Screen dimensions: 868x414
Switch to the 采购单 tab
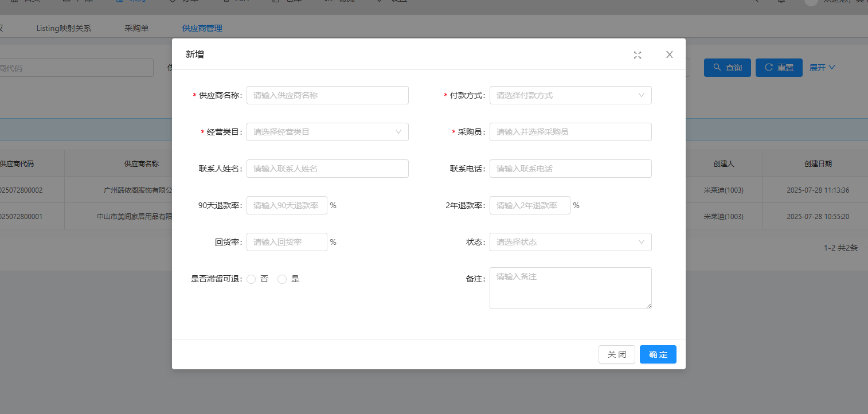click(x=136, y=28)
